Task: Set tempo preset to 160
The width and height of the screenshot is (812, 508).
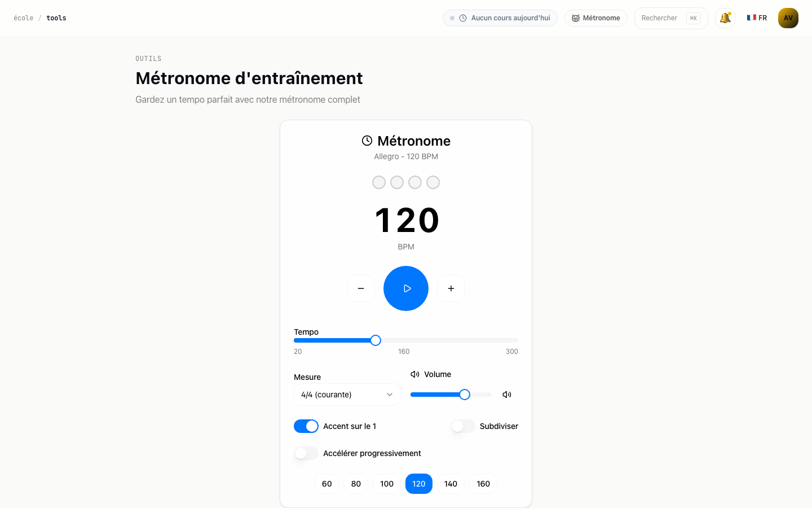Action: (x=483, y=484)
